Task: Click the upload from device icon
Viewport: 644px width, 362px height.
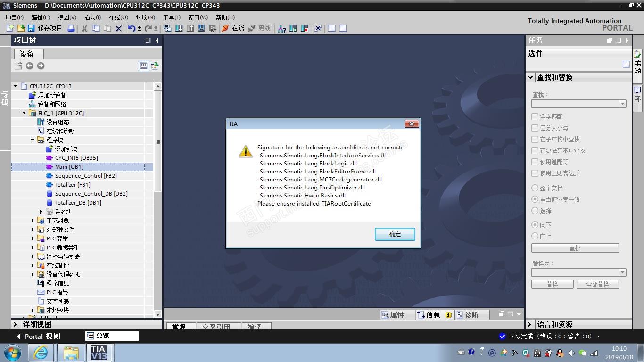Action: (x=190, y=28)
